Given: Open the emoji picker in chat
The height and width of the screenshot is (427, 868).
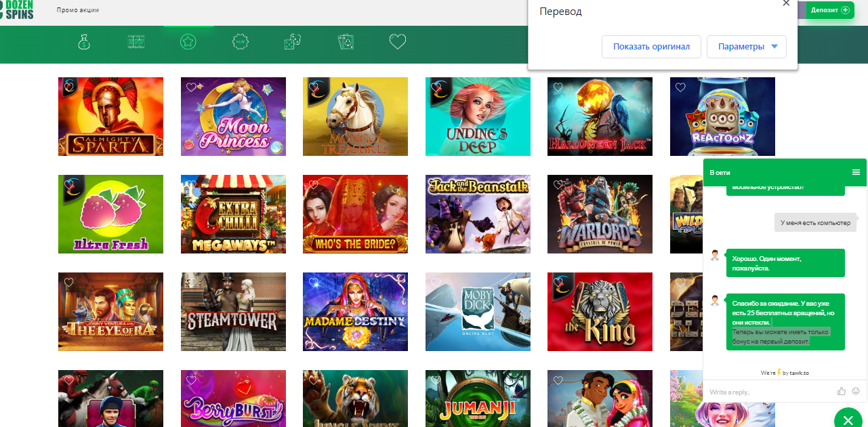Looking at the screenshot, I should click(856, 391).
